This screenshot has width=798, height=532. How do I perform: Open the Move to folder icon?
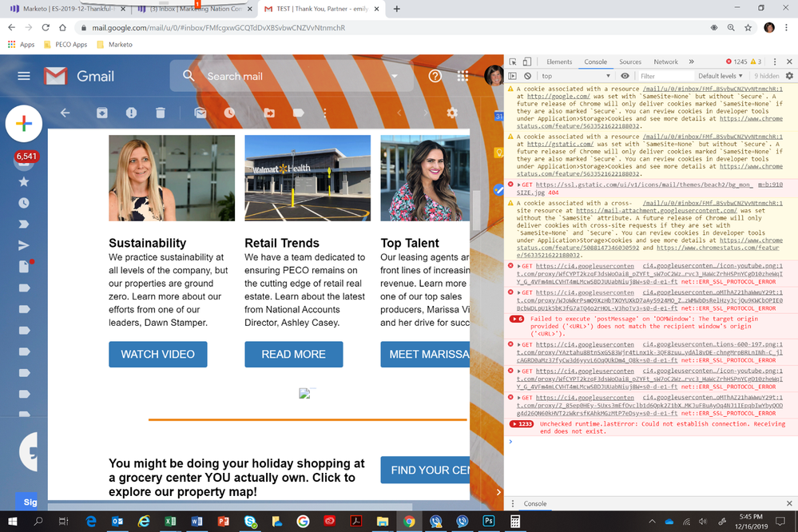click(269, 113)
